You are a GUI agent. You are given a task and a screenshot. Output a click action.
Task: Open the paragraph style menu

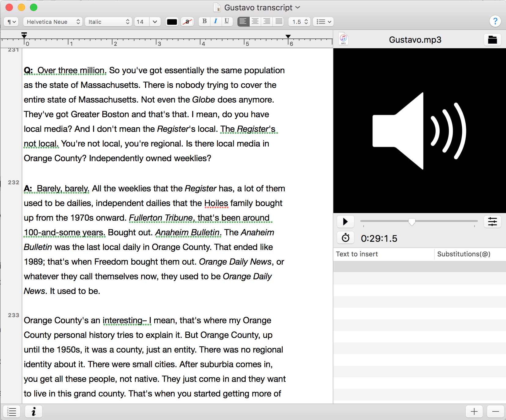click(x=11, y=21)
